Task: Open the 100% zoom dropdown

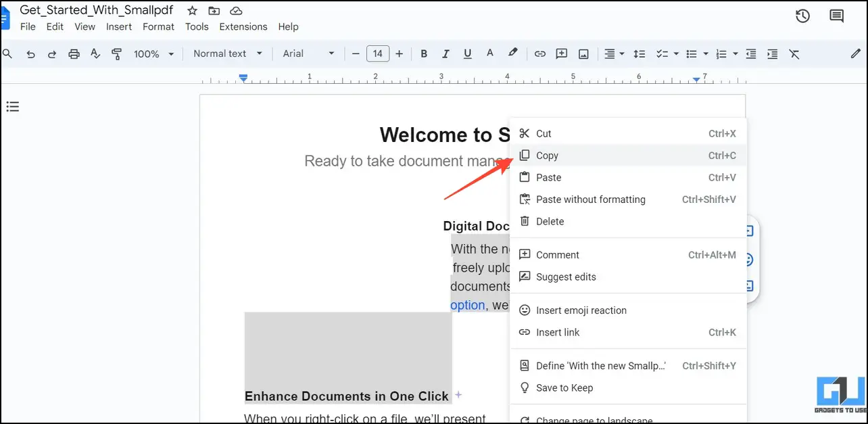Action: [x=153, y=54]
